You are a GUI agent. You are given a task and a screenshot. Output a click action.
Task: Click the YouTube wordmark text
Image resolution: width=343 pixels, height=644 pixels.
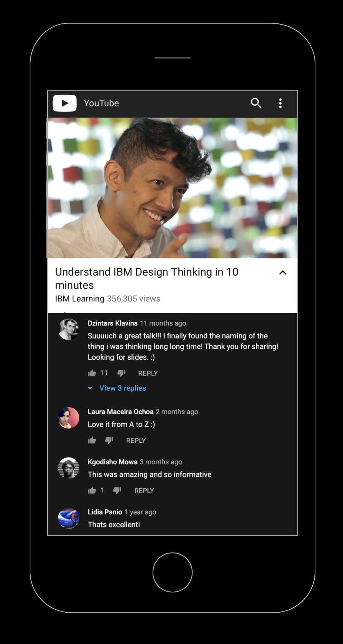pyautogui.click(x=101, y=103)
